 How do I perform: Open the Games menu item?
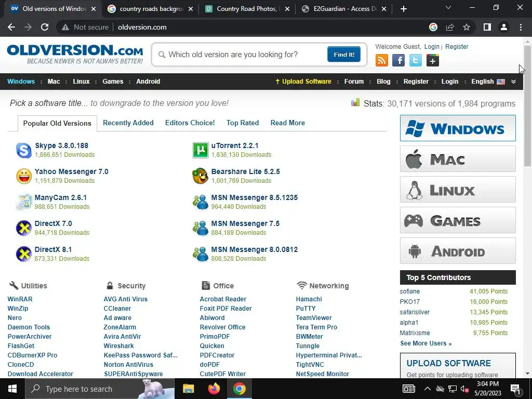coord(113,82)
